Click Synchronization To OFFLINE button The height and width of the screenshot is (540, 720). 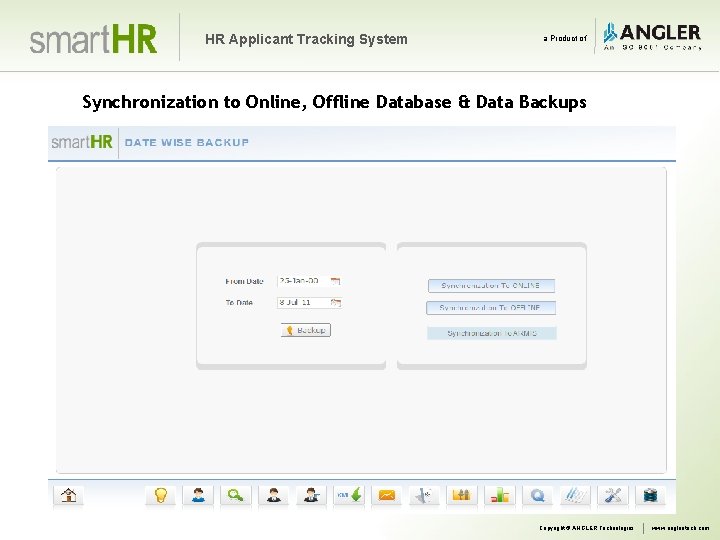491,308
